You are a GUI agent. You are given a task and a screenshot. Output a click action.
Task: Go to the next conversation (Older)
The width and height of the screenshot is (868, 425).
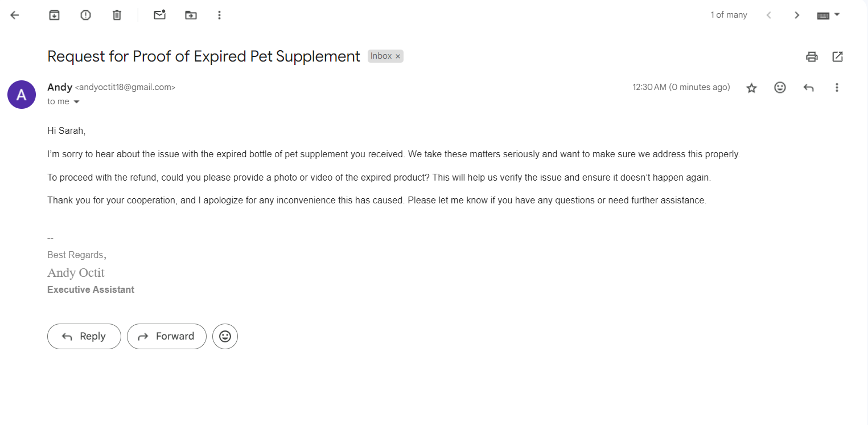(x=797, y=15)
